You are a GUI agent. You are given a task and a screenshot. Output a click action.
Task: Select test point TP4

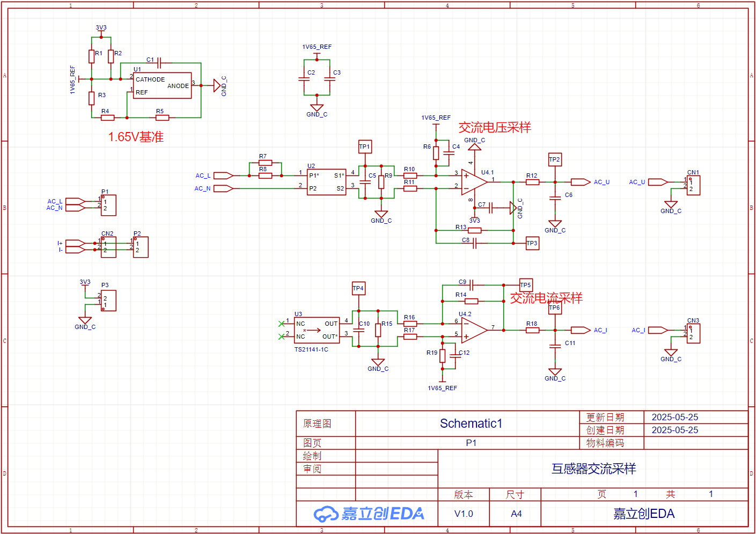pyautogui.click(x=358, y=288)
